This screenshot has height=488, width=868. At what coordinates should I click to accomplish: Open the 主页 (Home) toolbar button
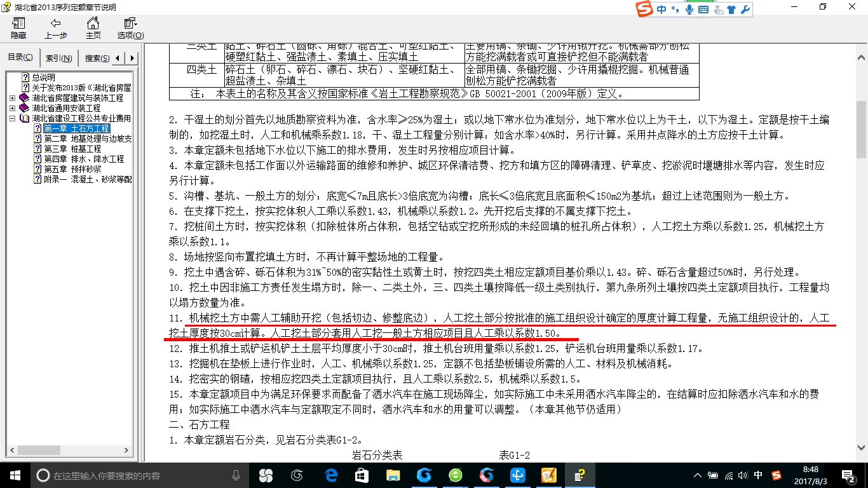coord(93,29)
